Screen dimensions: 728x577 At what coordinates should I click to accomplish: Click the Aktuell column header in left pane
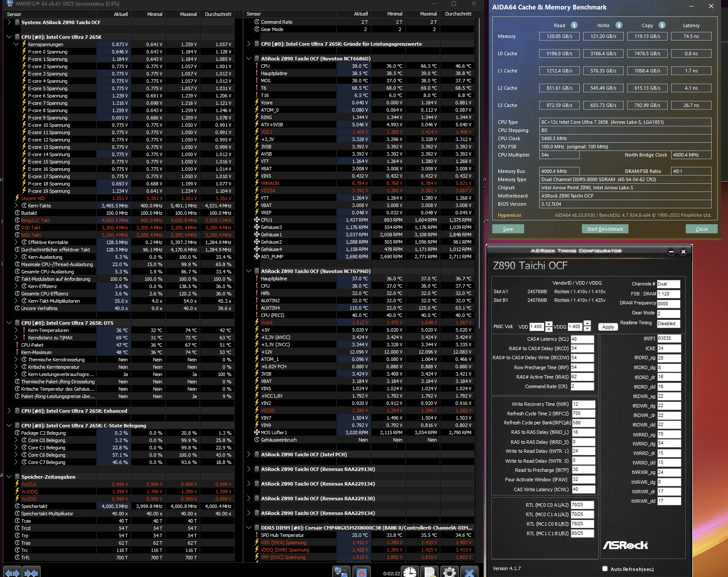click(121, 14)
